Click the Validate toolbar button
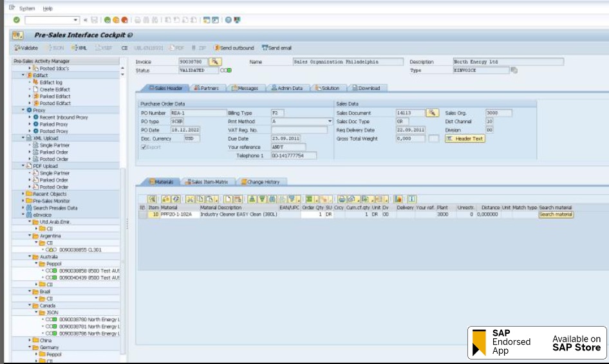The image size is (609, 364). tap(26, 48)
